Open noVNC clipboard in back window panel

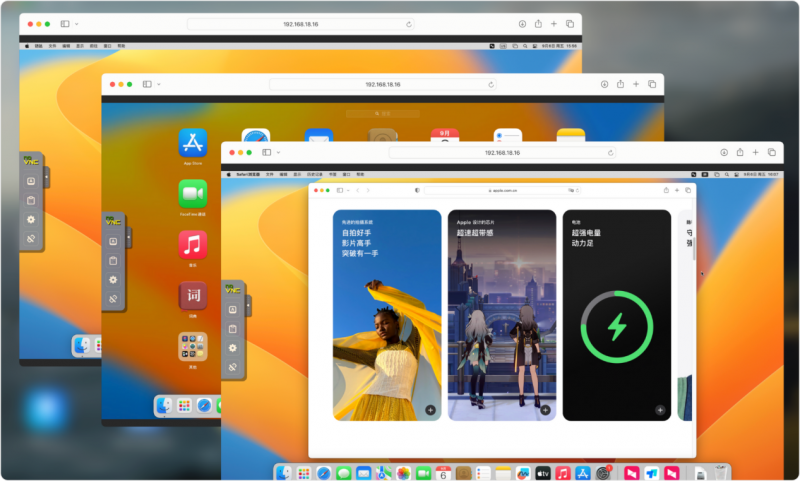[x=31, y=200]
